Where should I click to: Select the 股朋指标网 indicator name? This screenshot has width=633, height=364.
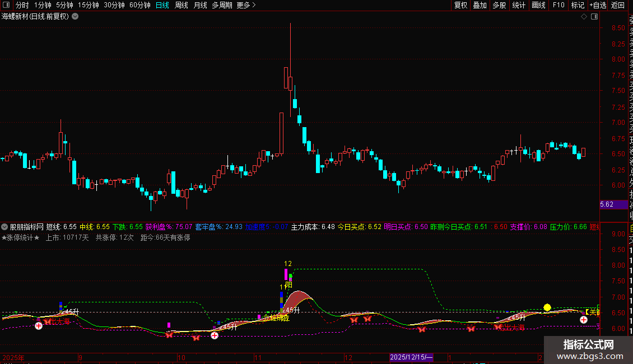tap(27, 227)
